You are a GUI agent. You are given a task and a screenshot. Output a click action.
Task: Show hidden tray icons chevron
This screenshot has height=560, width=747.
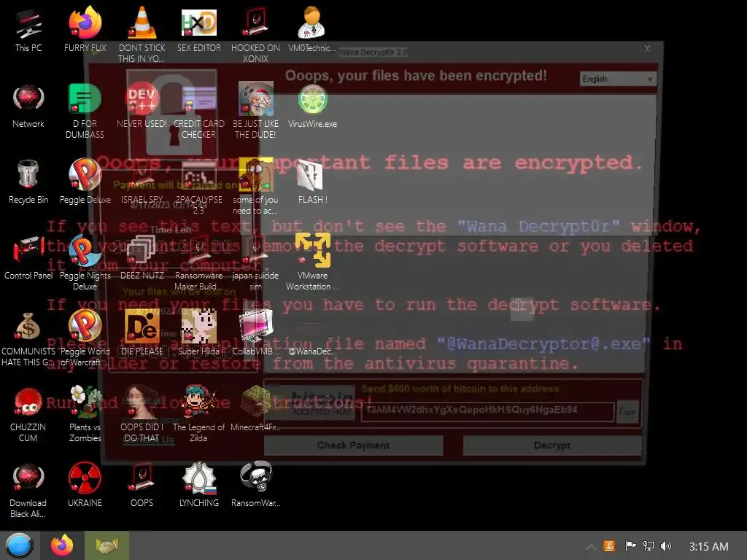point(591,547)
